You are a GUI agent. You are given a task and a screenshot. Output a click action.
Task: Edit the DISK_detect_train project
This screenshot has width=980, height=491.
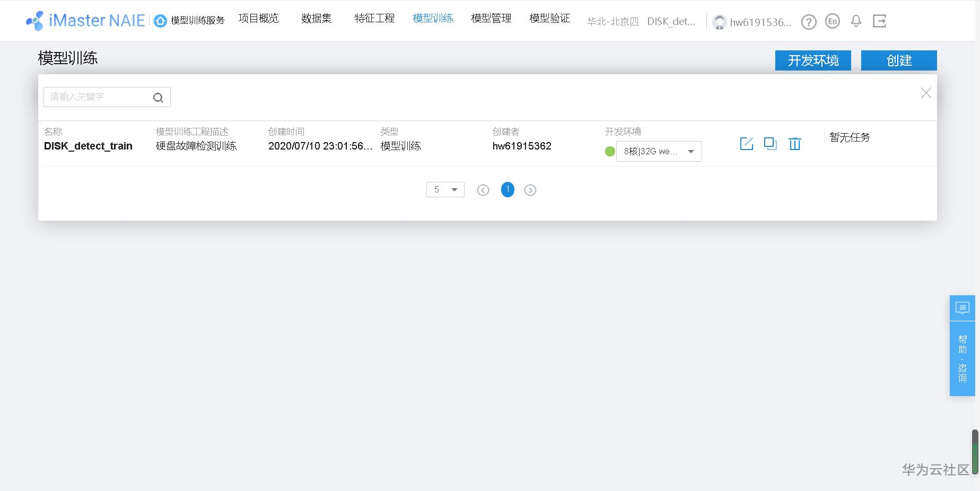[747, 144]
